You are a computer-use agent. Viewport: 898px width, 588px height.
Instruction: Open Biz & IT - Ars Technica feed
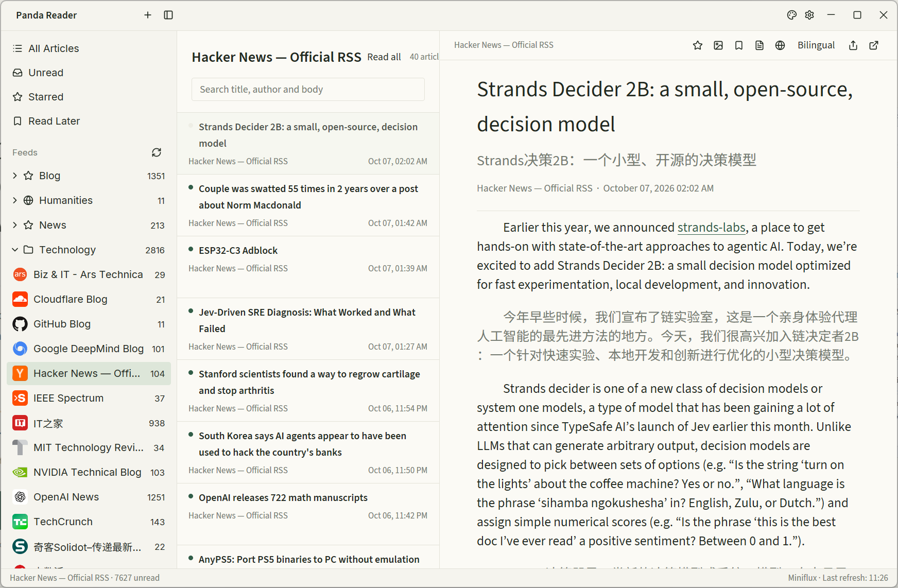[x=89, y=274]
